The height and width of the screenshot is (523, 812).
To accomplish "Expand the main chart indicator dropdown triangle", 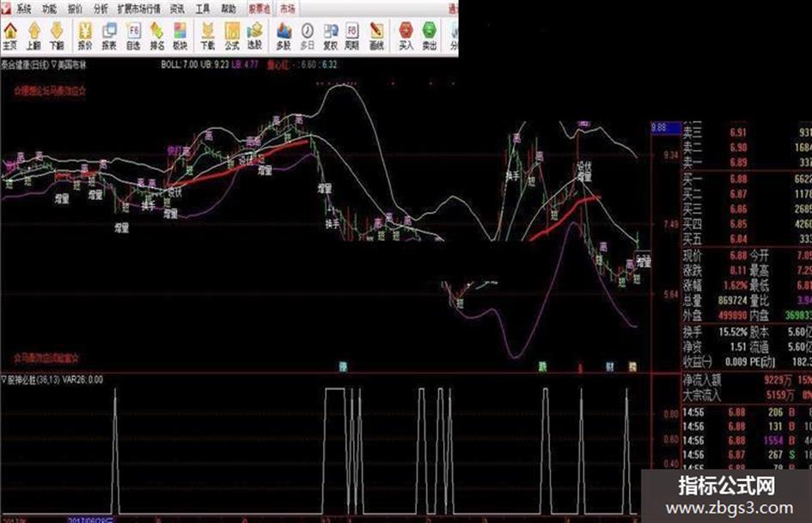I will pos(54,65).
